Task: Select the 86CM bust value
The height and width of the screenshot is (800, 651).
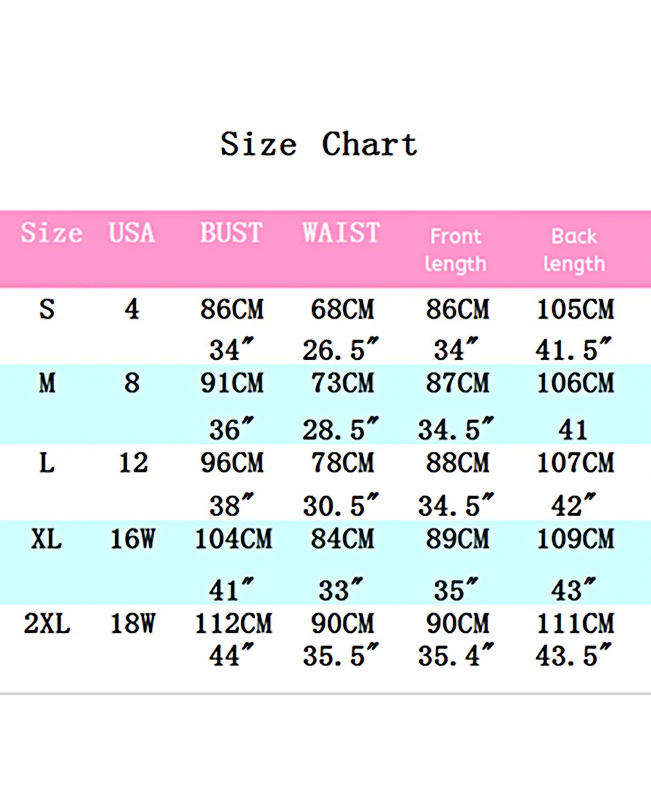Action: (232, 309)
